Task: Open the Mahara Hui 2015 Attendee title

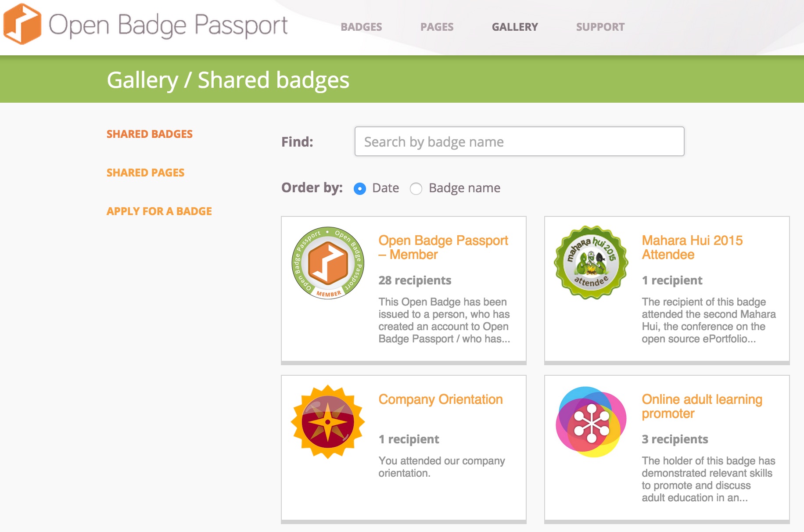Action: 692,247
